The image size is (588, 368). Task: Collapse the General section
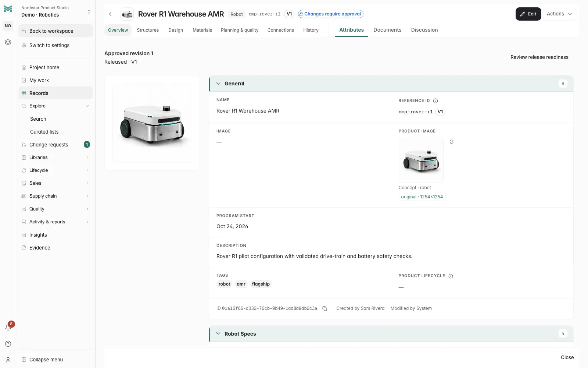tap(218, 84)
